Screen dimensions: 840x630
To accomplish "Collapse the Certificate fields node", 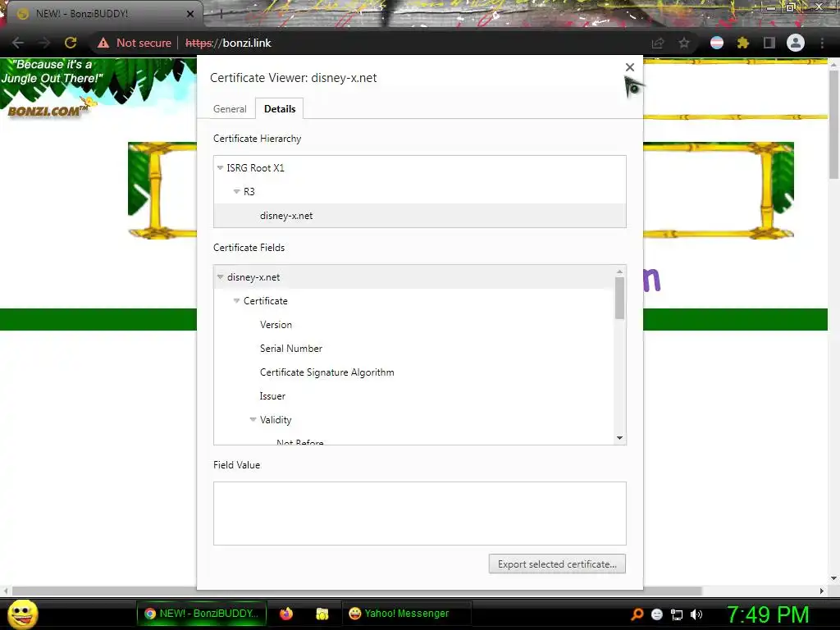I will pyautogui.click(x=237, y=300).
